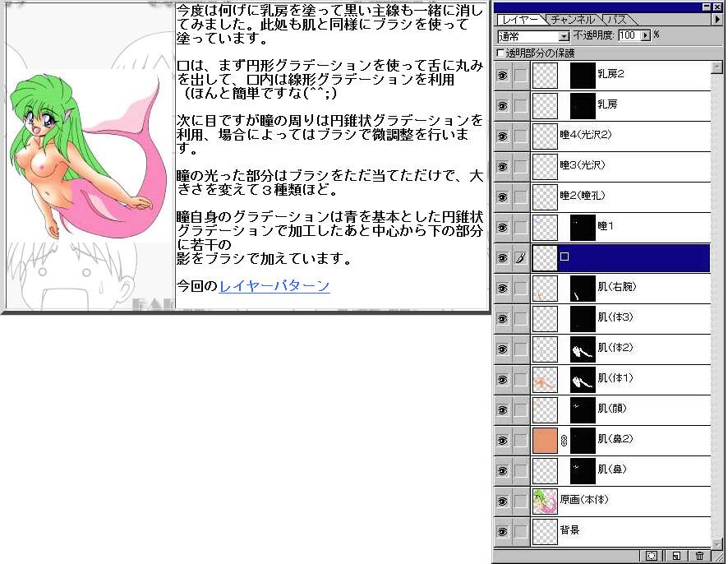Select the layer mask thumbnail of 乳房2
The height and width of the screenshot is (564, 728).
click(583, 76)
